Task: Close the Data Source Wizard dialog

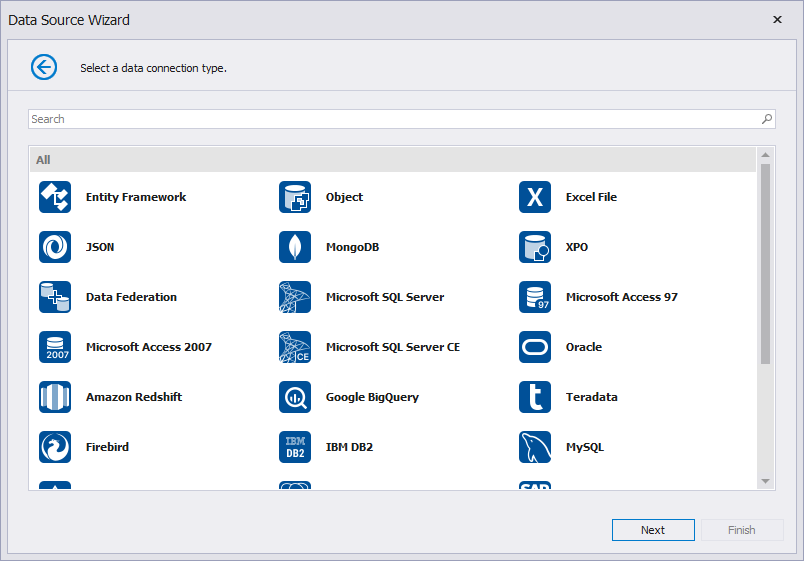Action: (777, 19)
